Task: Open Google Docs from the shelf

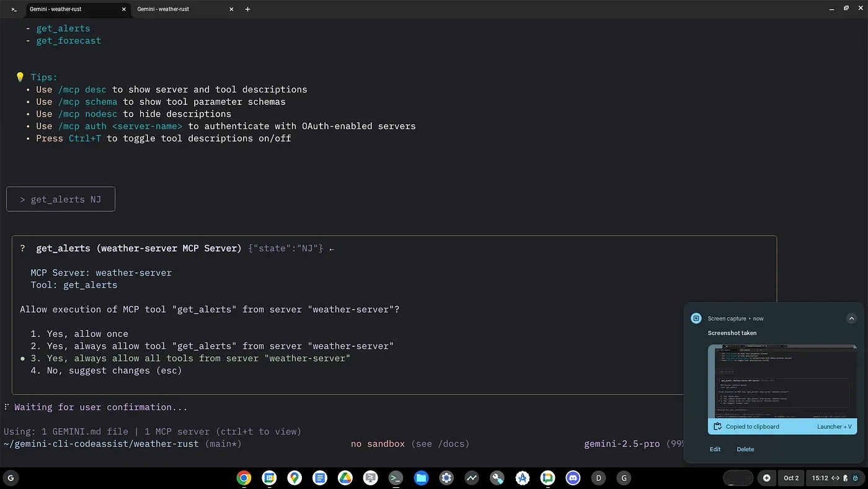Action: click(x=320, y=478)
